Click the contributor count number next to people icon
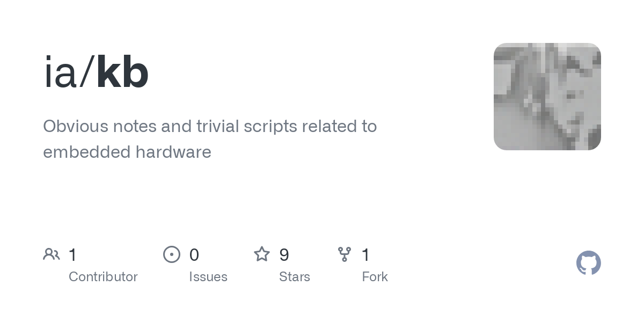644x322 pixels. pyautogui.click(x=73, y=255)
